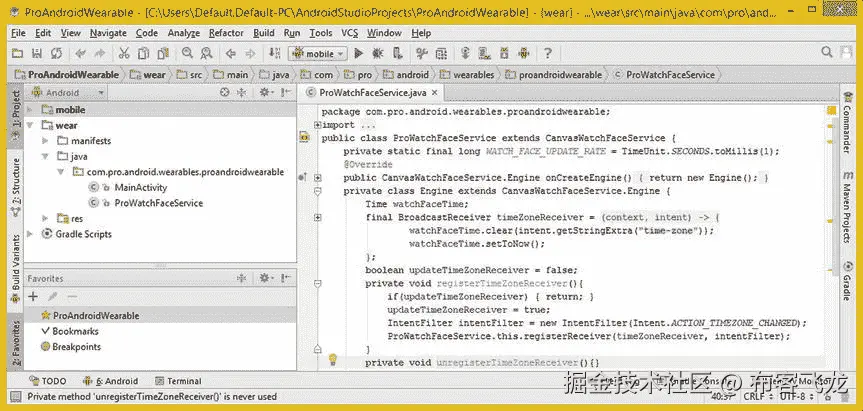This screenshot has width=863, height=411.
Task: Click the navigate Forward arrow icon
Action: point(250,53)
